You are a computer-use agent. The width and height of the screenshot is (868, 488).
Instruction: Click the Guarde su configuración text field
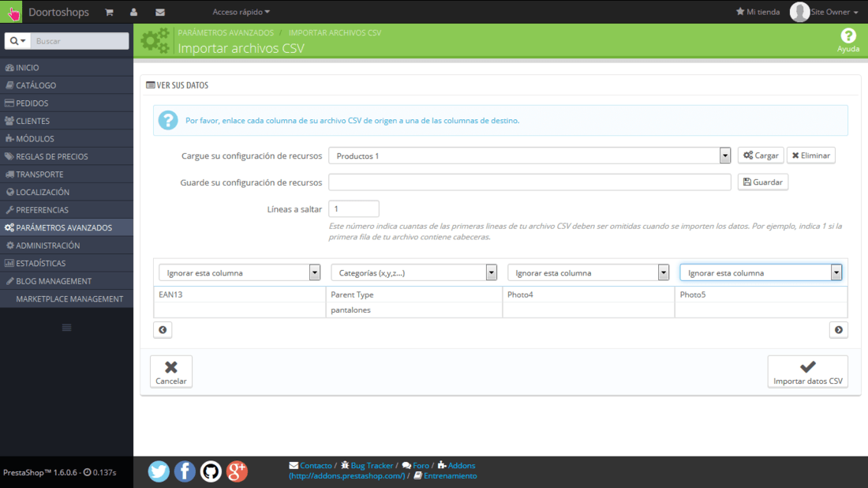coord(529,182)
